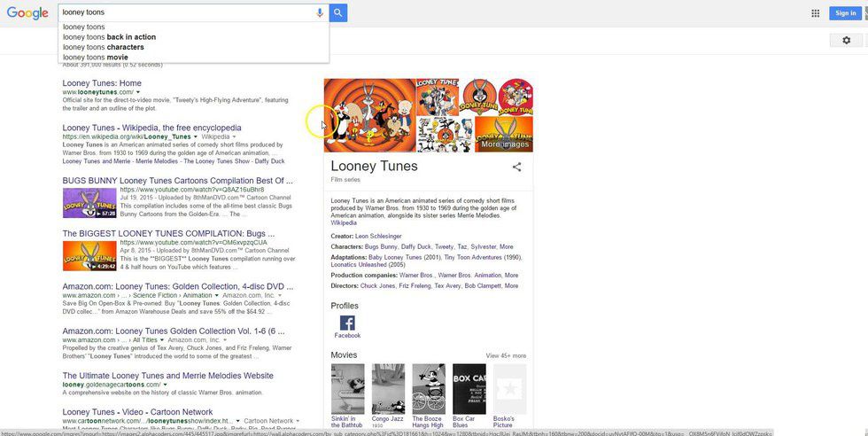Play BUGS BUNNY compilation video thumbnail
Image resolution: width=868 pixels, height=436 pixels.
click(89, 203)
